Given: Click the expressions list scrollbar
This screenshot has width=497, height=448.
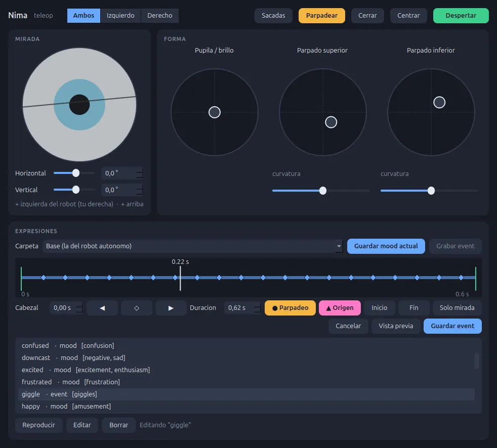Looking at the screenshot, I should 476,361.
